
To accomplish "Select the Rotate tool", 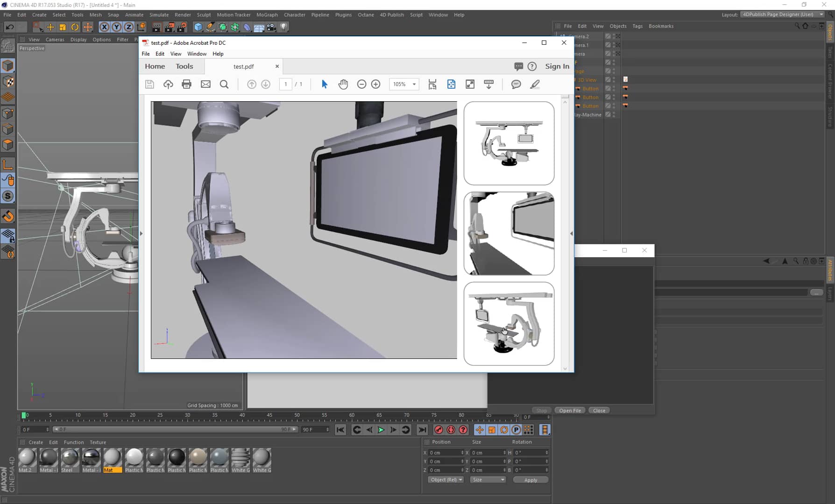I will 75,27.
